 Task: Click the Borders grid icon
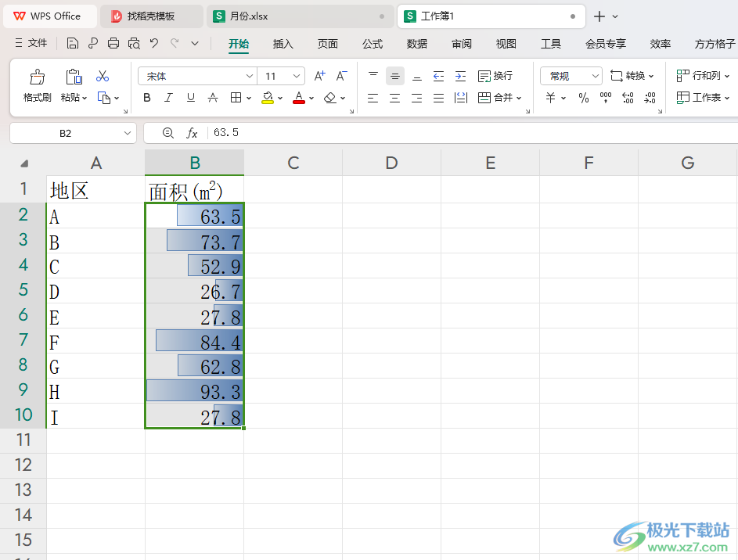(236, 98)
